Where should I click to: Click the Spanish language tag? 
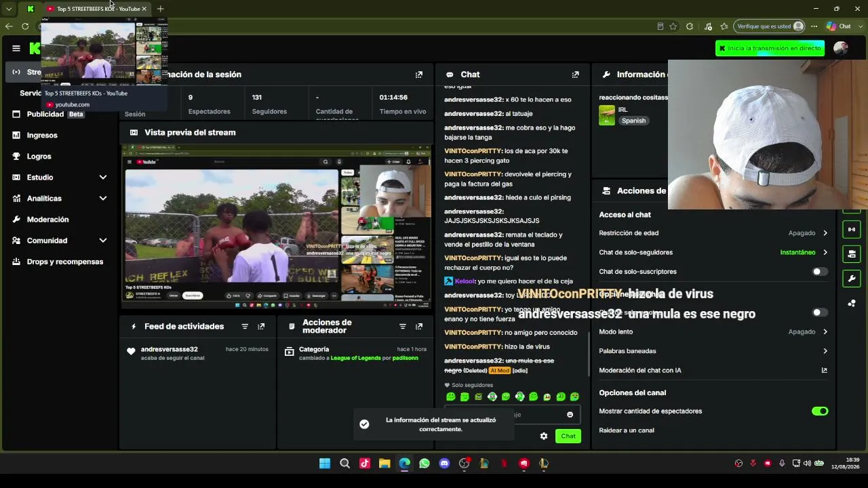point(633,121)
